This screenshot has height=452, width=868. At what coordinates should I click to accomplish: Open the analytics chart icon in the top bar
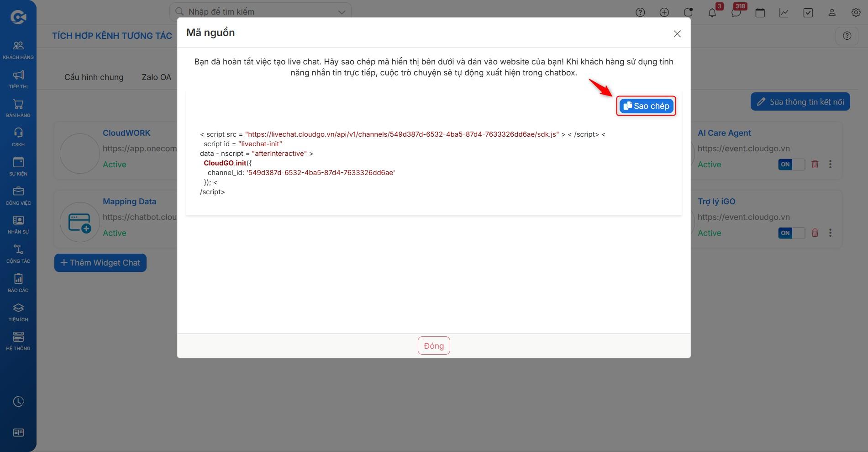(x=784, y=12)
